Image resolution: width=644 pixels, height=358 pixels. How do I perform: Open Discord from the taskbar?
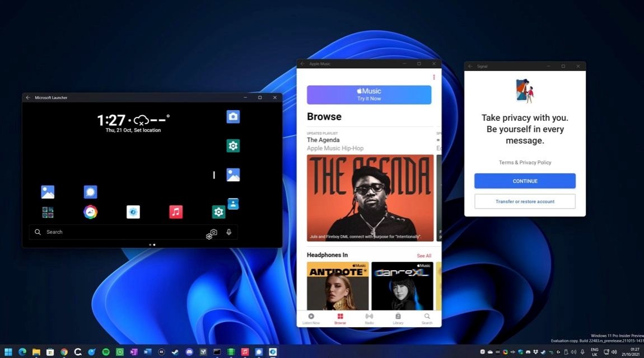pos(189,352)
